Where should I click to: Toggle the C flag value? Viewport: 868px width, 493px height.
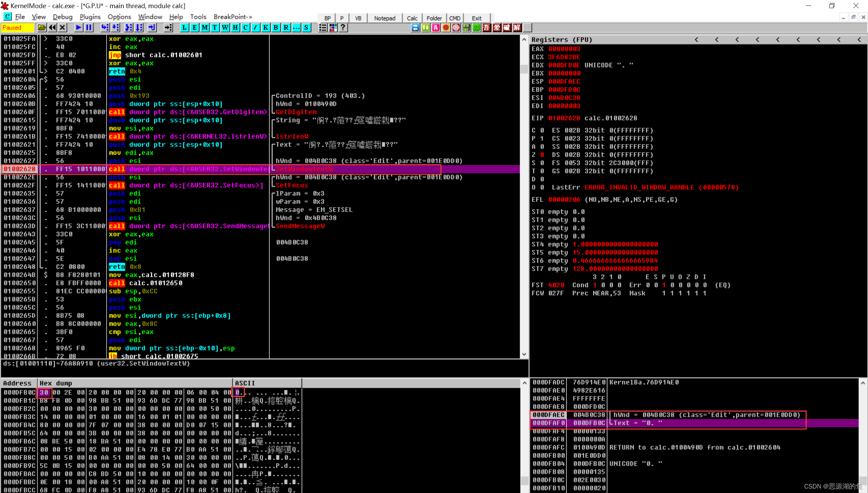click(x=542, y=130)
